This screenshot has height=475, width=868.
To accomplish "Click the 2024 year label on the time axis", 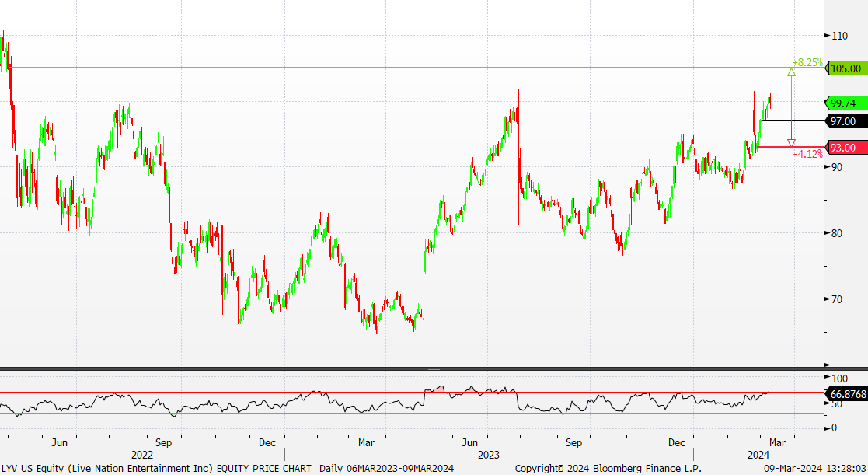I will click(x=758, y=455).
